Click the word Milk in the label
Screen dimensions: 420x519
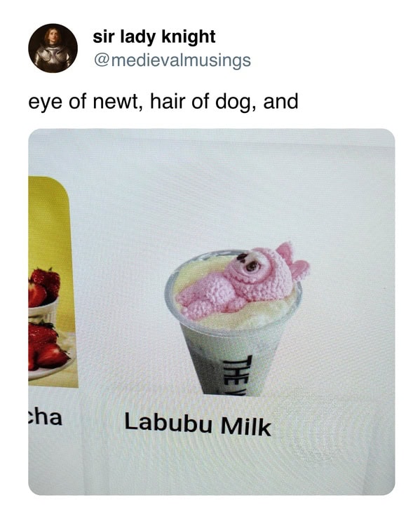pyautogui.click(x=246, y=426)
